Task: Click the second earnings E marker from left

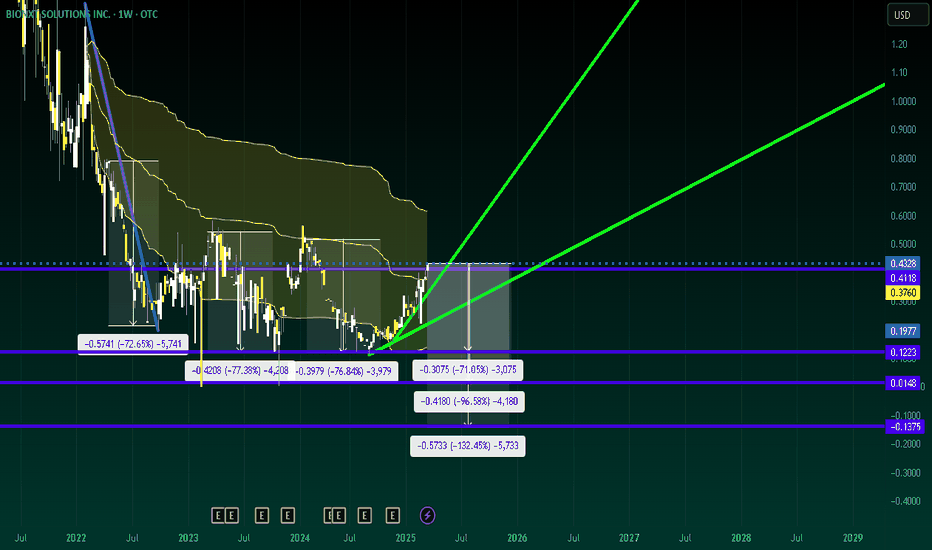Action: [x=231, y=516]
